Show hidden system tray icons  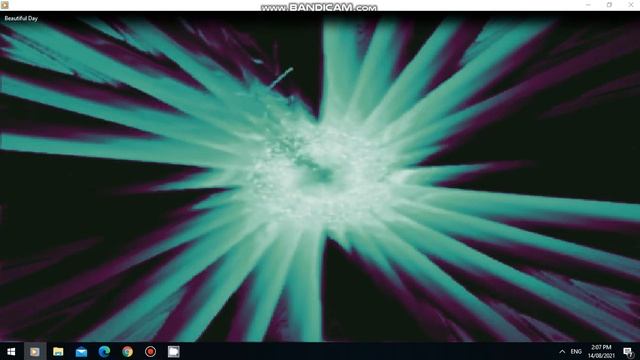562,351
